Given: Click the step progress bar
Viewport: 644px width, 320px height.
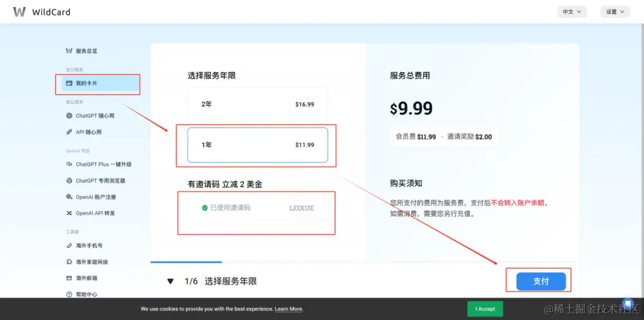Looking at the screenshot, I should pyautogui.click(x=365, y=261).
